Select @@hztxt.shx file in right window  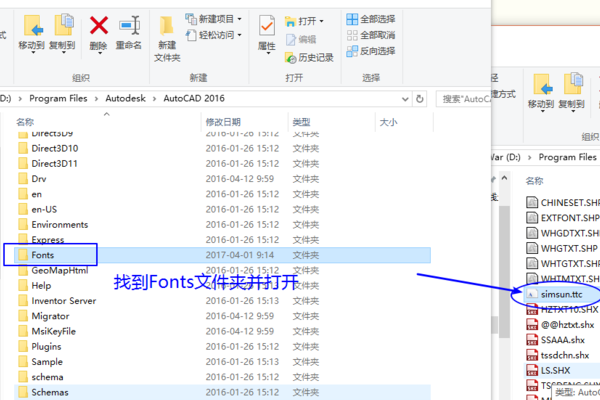click(x=561, y=325)
